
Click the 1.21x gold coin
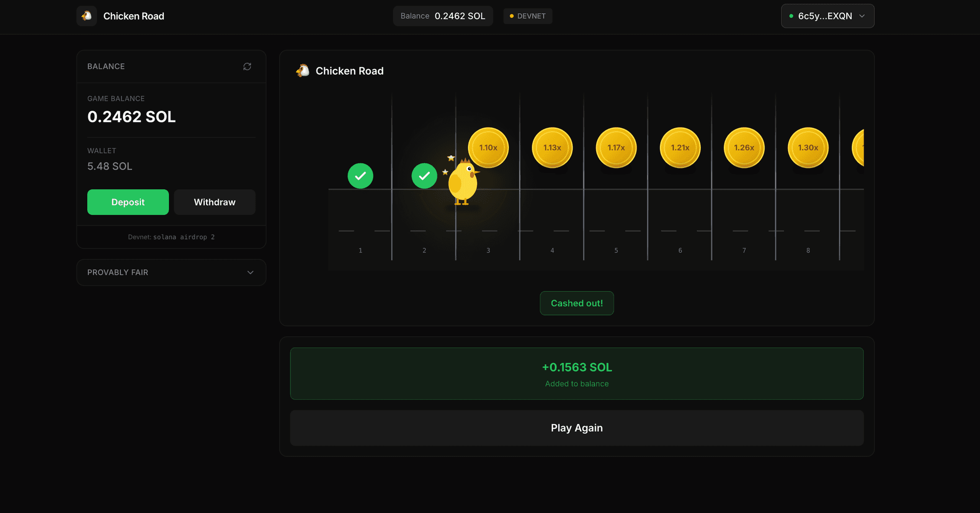pos(680,148)
